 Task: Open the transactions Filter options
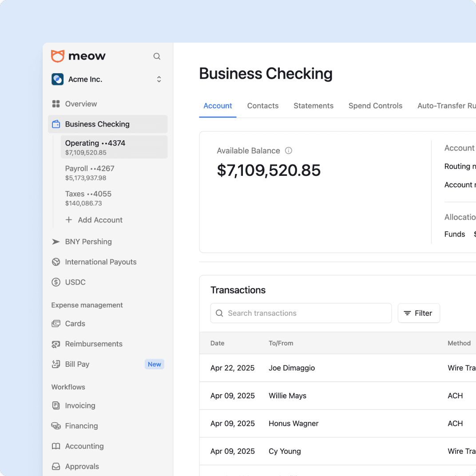418,313
